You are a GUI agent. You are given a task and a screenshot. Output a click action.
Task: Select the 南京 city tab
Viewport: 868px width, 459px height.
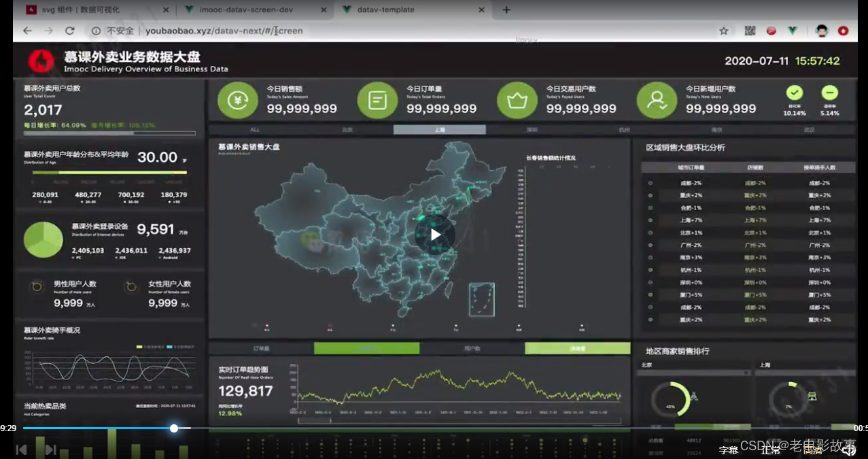(x=717, y=129)
